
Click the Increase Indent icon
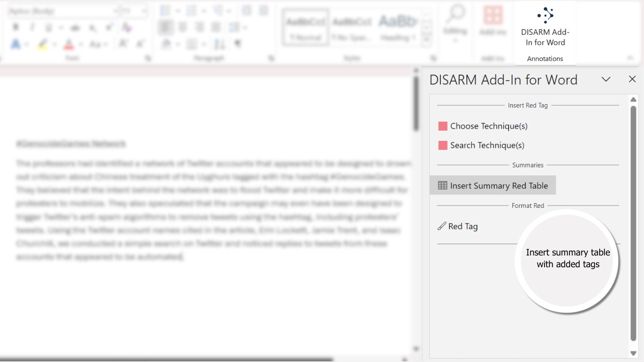coord(264,10)
